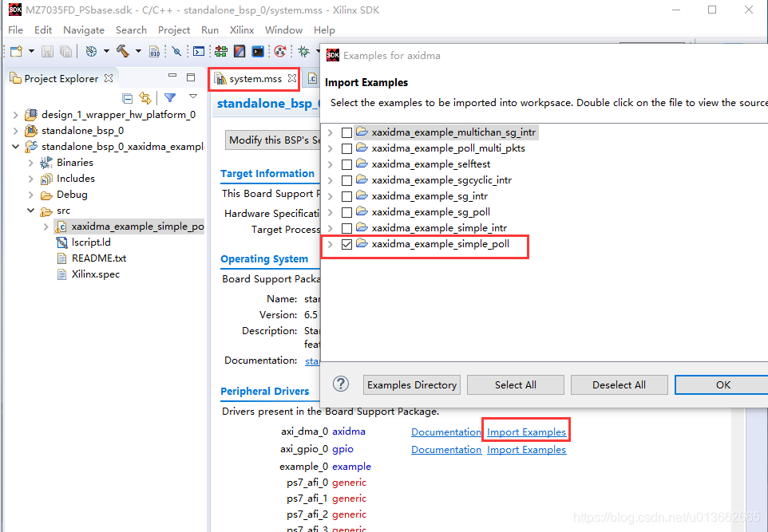This screenshot has height=532, width=768.
Task: Open Project Explorer view menu triangle
Action: (x=193, y=97)
